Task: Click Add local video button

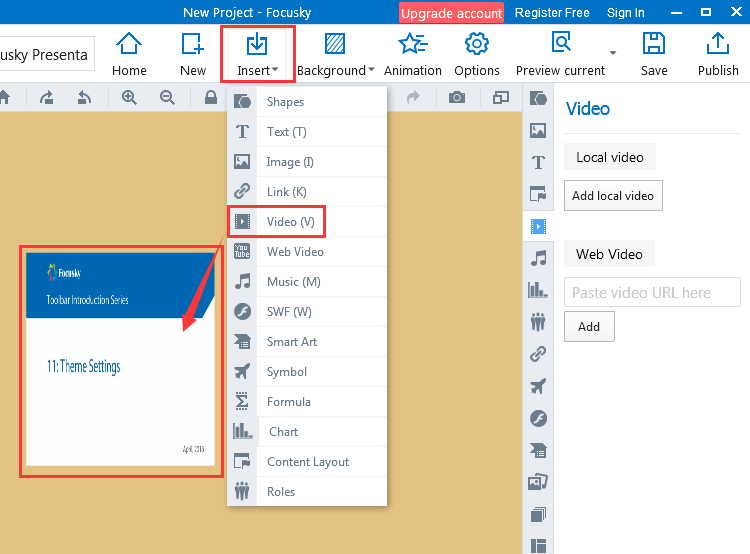Action: [x=613, y=196]
